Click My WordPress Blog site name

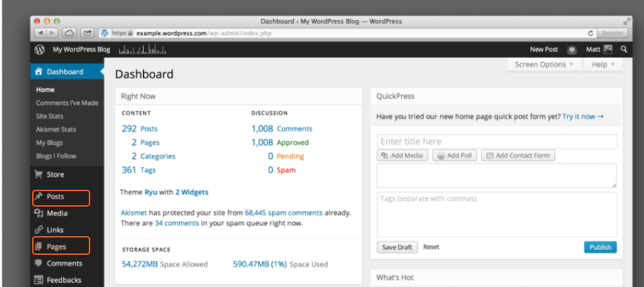point(81,50)
